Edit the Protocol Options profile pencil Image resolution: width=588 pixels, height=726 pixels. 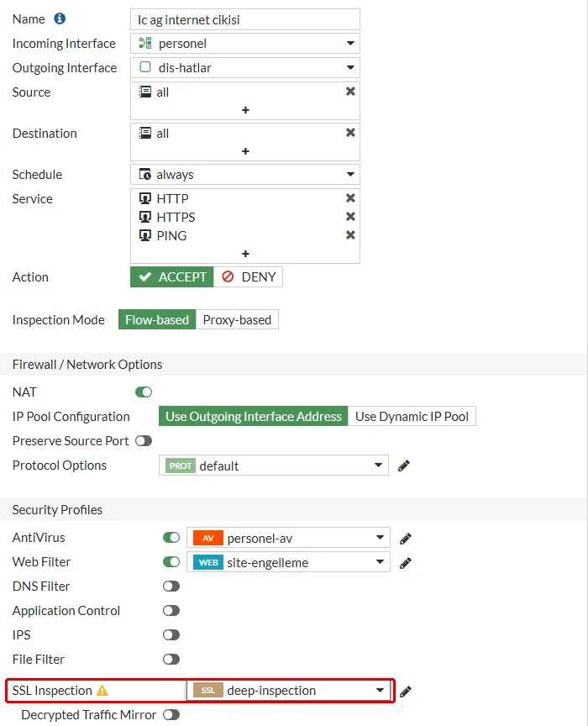click(x=404, y=466)
